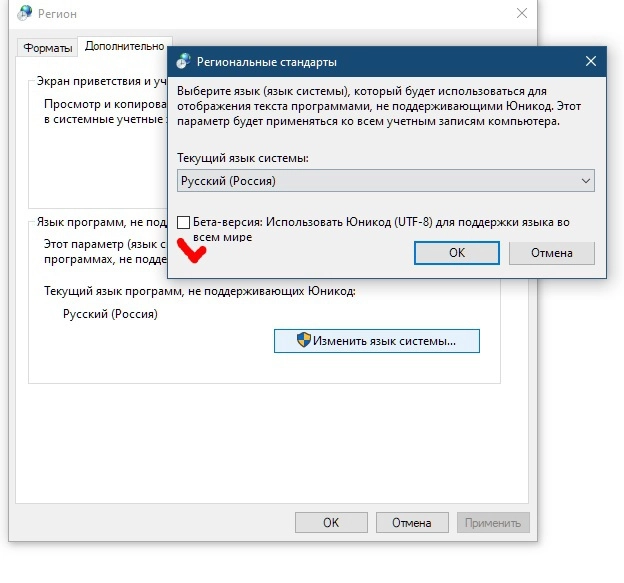
Task: Confirm with OK in Региональные стандарты dialog
Action: [457, 253]
